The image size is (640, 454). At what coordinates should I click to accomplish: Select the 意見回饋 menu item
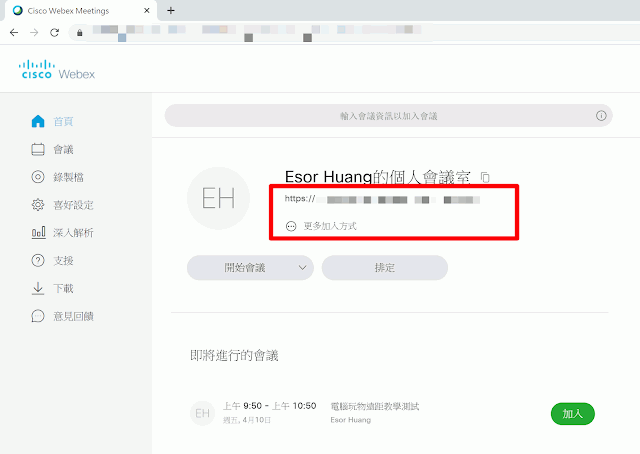point(73,316)
